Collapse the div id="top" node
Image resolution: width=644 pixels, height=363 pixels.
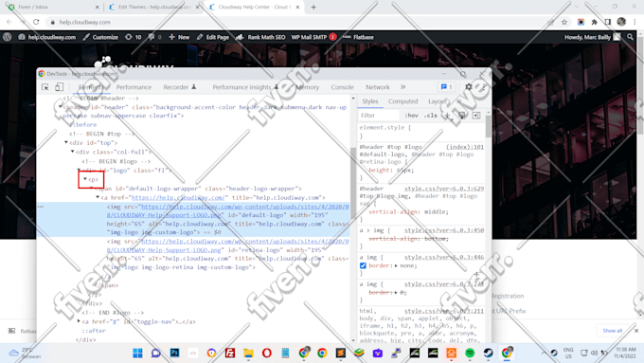(x=66, y=143)
